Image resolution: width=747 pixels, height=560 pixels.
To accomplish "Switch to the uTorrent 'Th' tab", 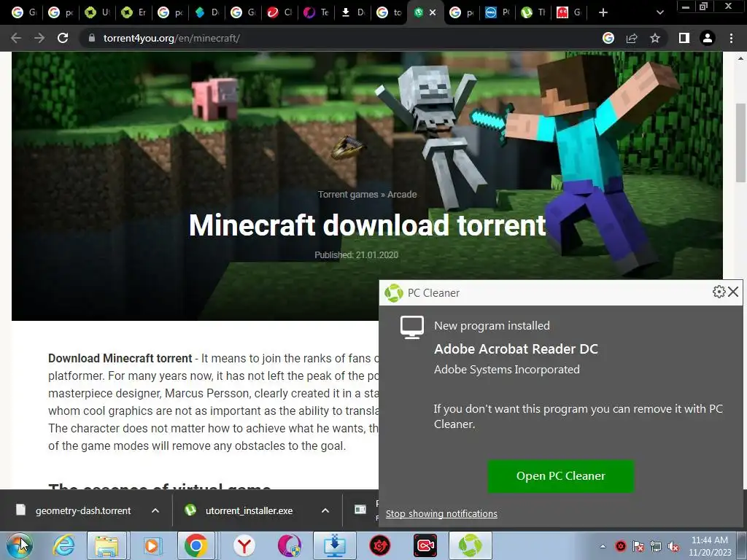I will point(533,12).
